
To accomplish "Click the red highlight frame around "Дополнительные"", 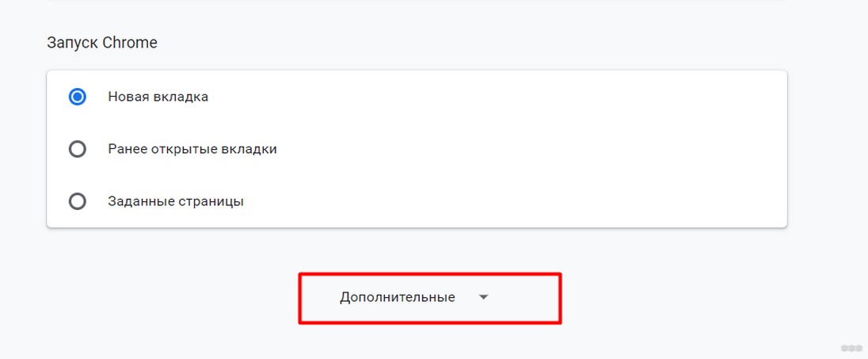I will 299,298.
